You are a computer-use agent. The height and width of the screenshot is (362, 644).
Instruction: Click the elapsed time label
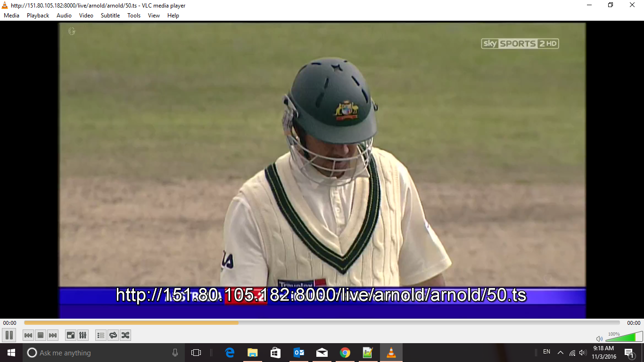pyautogui.click(x=9, y=323)
